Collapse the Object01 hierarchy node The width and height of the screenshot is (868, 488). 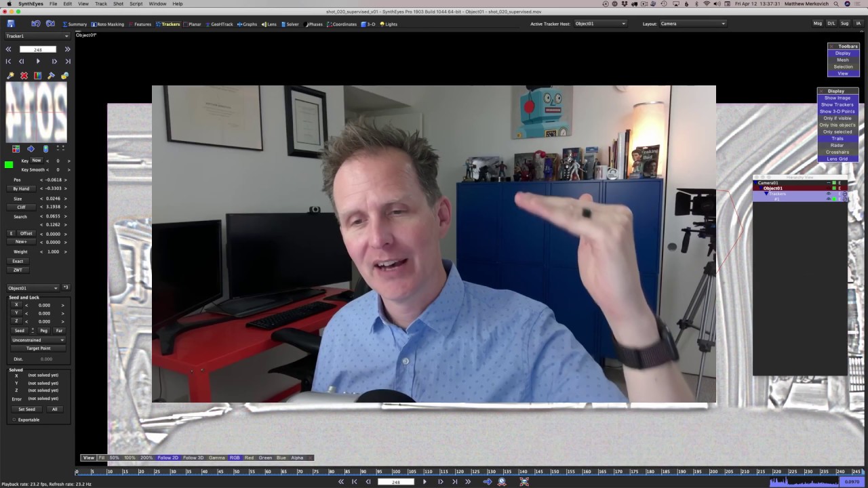(762, 188)
